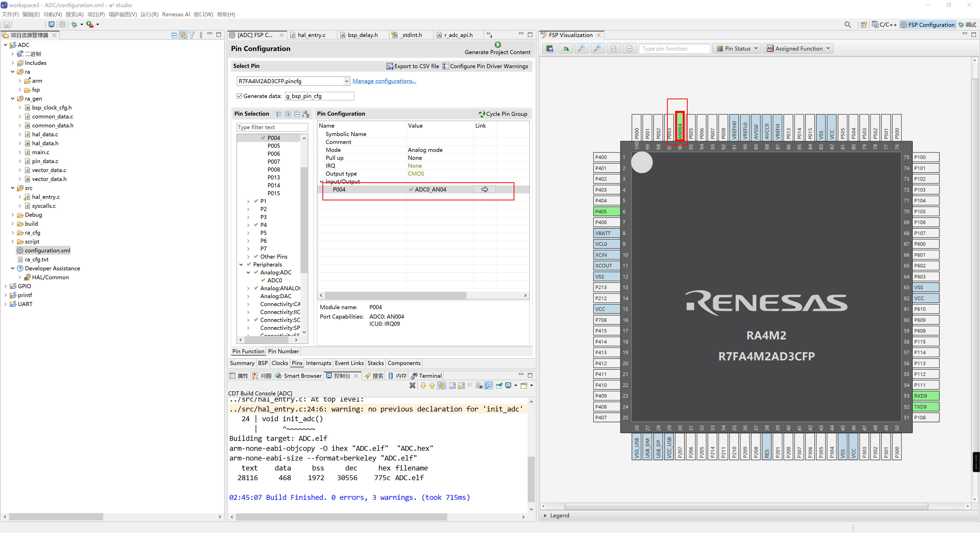980x533 pixels.
Task: Click Configure Pin Driver Warnings button
Action: pyautogui.click(x=486, y=66)
